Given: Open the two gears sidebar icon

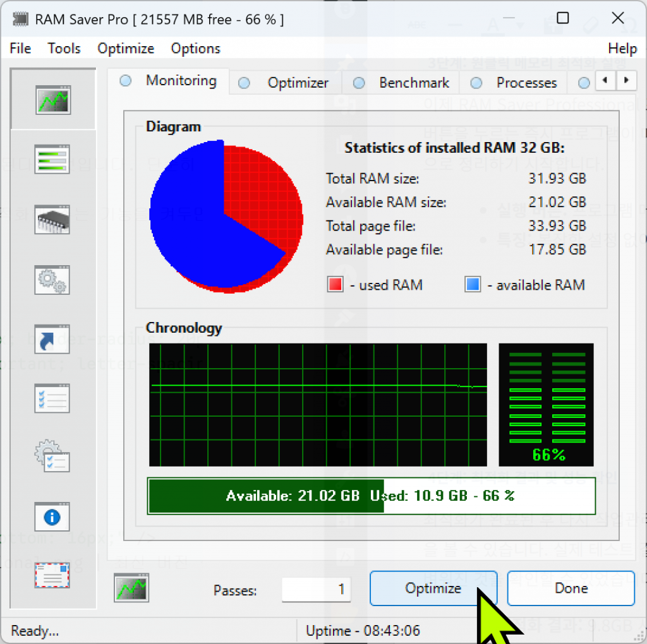Looking at the screenshot, I should click(52, 280).
